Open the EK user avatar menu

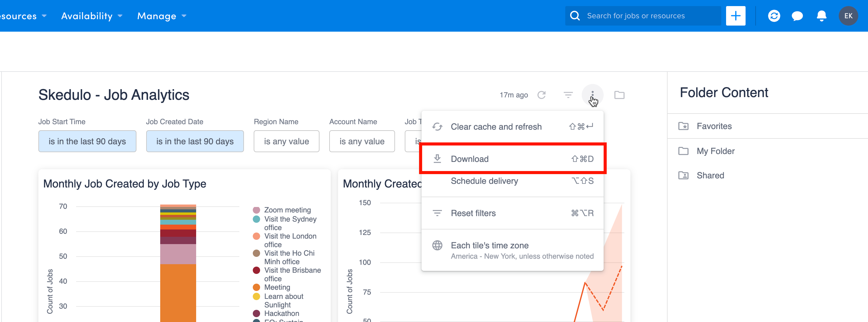[849, 16]
